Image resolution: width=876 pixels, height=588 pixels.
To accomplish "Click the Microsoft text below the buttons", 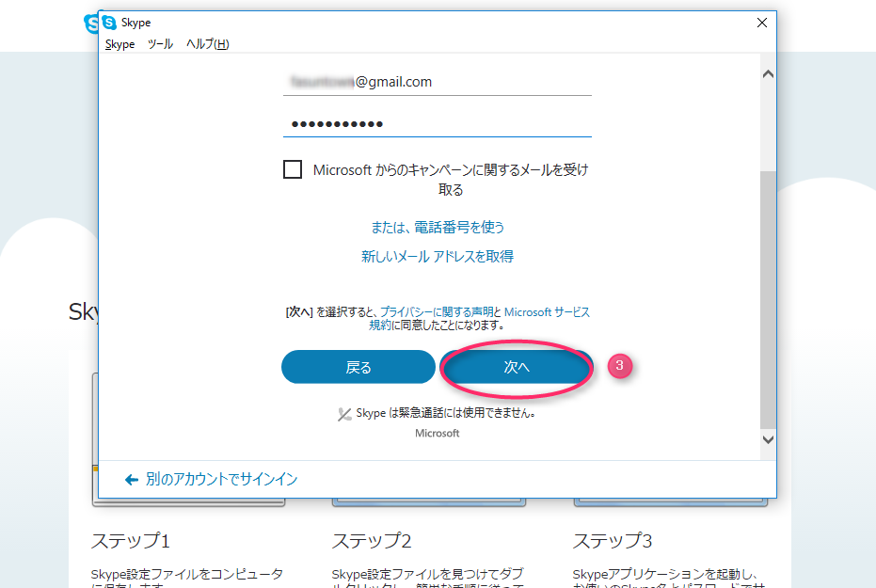I will point(437,434).
